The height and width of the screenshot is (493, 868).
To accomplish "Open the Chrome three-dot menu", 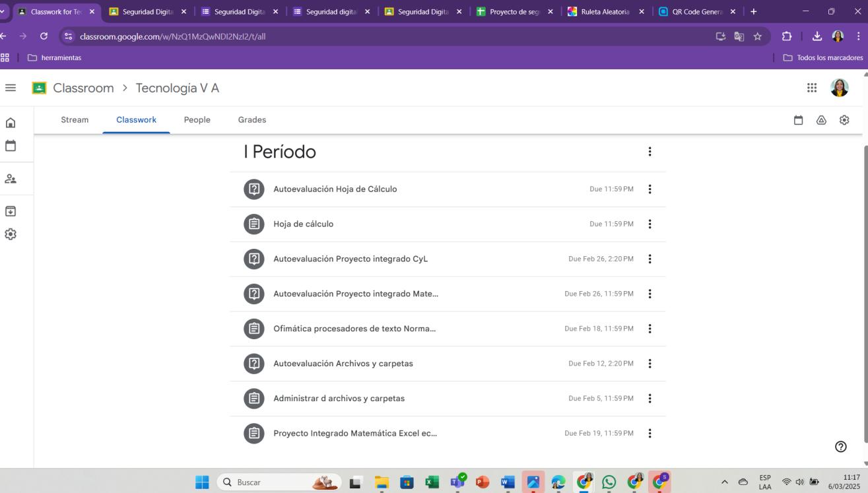I will (858, 37).
